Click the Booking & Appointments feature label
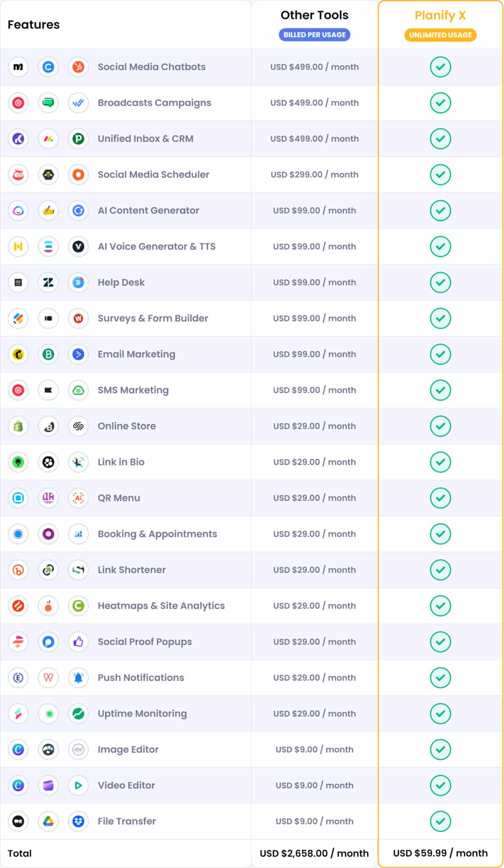 (157, 534)
